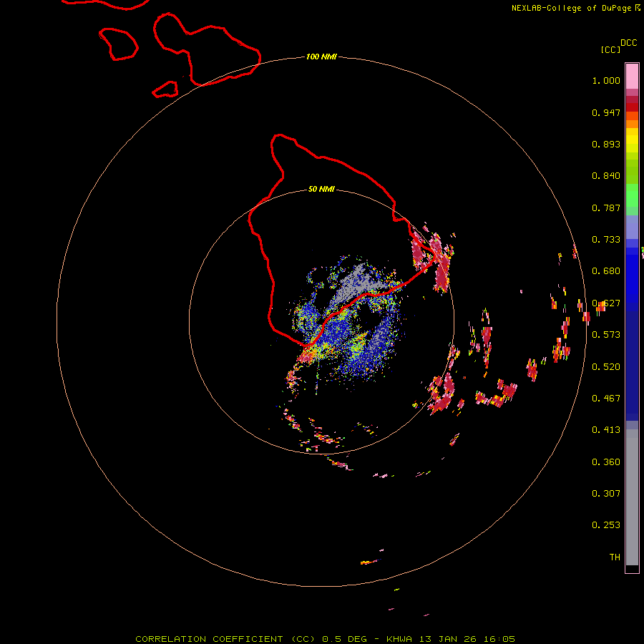Click the 0.307 scale label

[x=606, y=494]
